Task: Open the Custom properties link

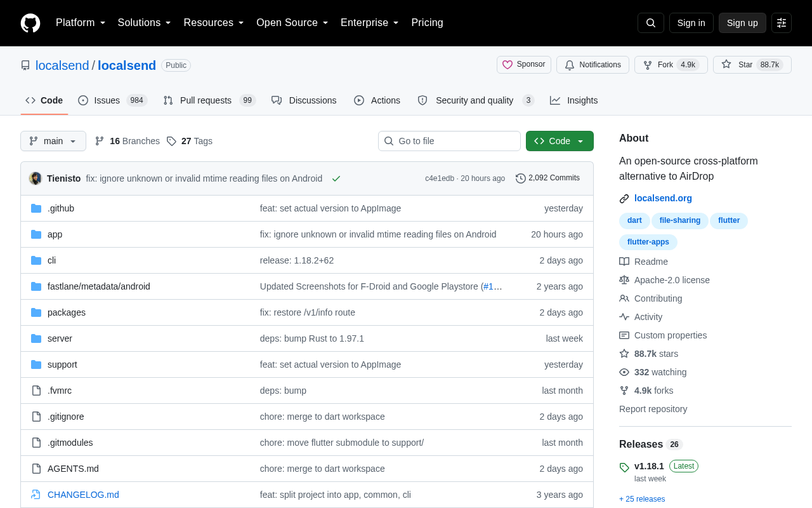Action: [x=663, y=335]
